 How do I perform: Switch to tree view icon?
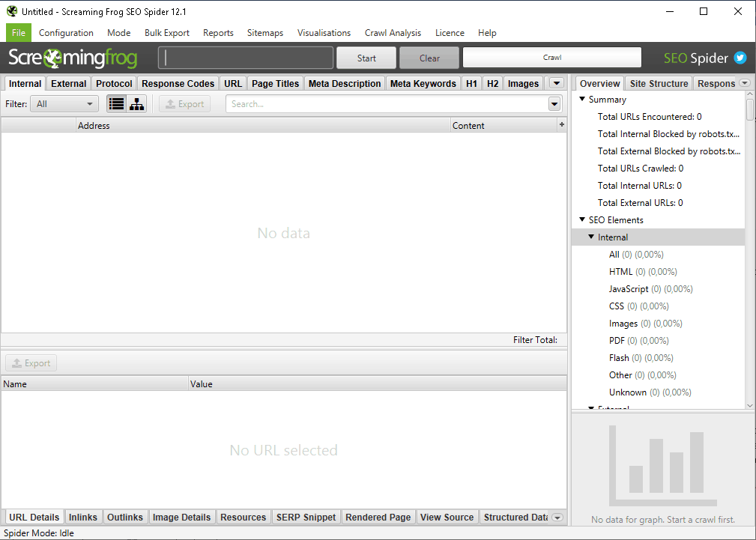(137, 103)
